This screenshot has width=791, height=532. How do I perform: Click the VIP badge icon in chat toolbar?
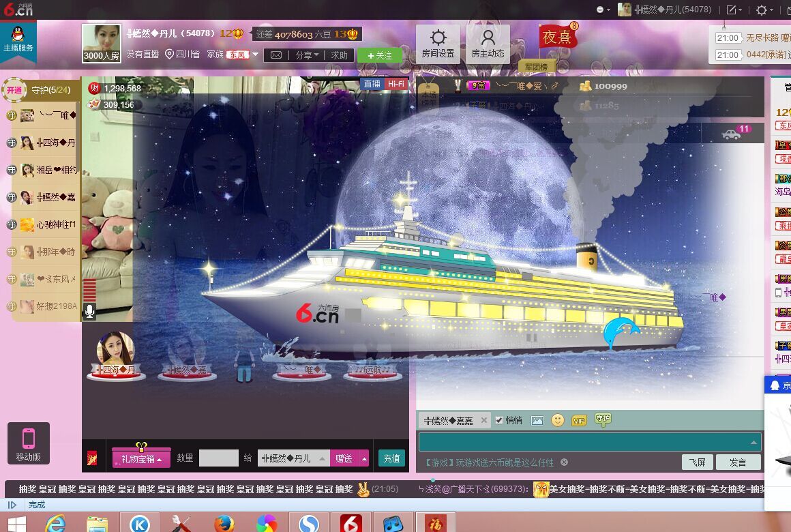coord(579,420)
